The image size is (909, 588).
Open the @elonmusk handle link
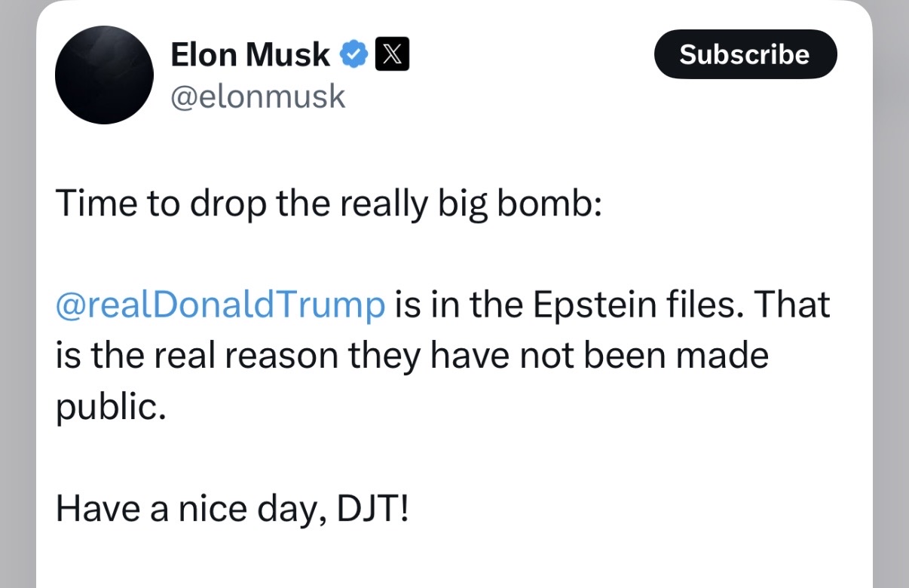tap(258, 96)
